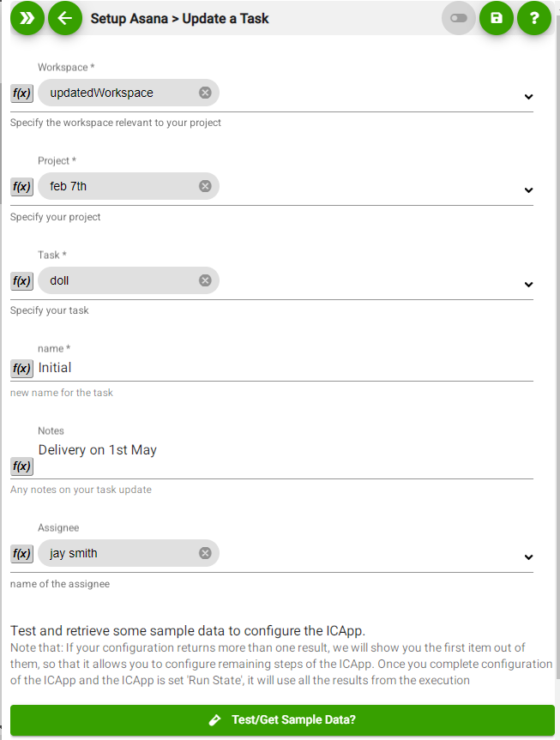Open the Project dropdown list
This screenshot has height=740, width=560.
(x=528, y=190)
